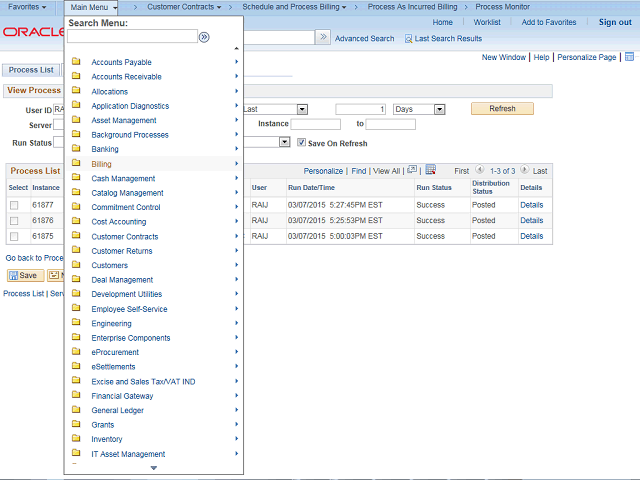The height and width of the screenshot is (480, 640).
Task: Open General Ledger menu folder
Action: (117, 410)
